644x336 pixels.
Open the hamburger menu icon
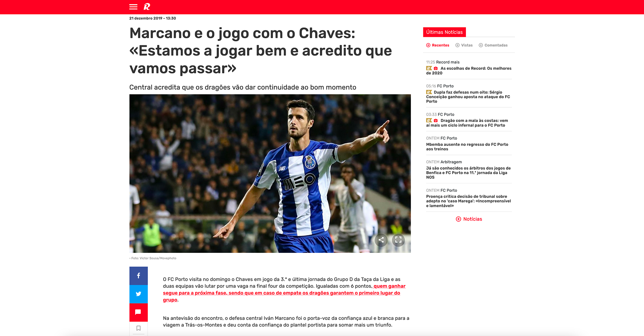[133, 7]
